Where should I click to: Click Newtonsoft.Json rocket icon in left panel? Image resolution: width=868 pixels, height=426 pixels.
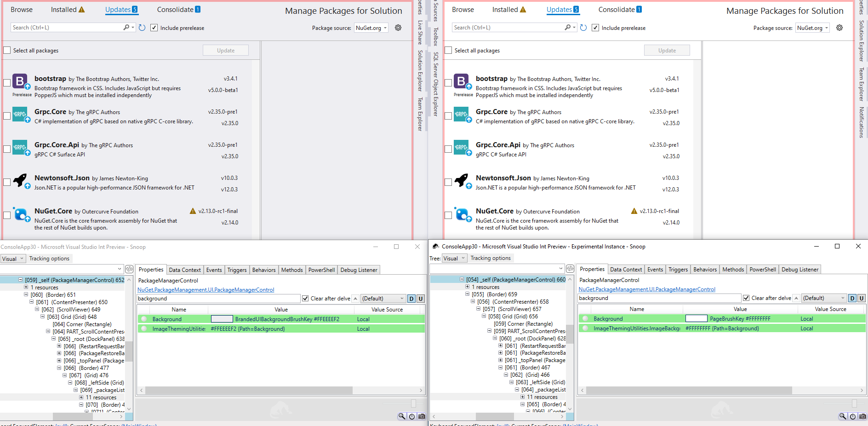pos(21,181)
